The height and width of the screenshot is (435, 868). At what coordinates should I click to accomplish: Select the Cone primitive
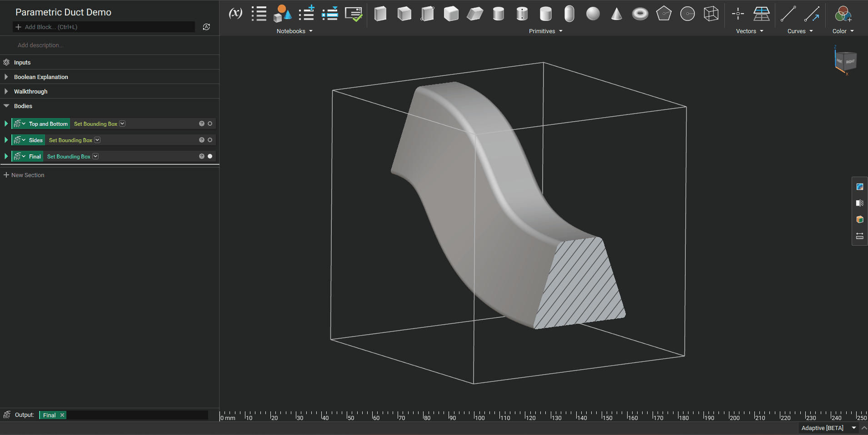click(617, 14)
